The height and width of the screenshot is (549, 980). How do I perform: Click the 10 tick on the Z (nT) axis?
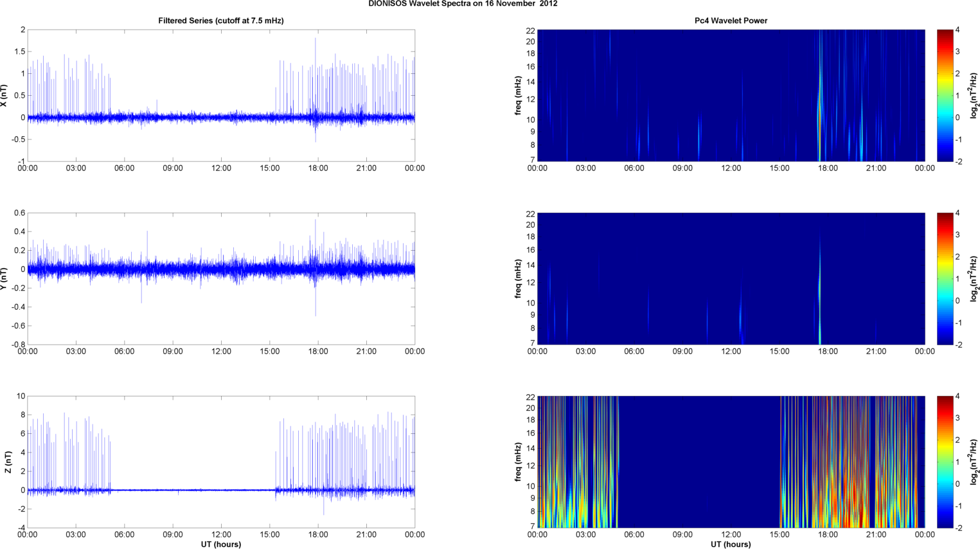click(21, 396)
